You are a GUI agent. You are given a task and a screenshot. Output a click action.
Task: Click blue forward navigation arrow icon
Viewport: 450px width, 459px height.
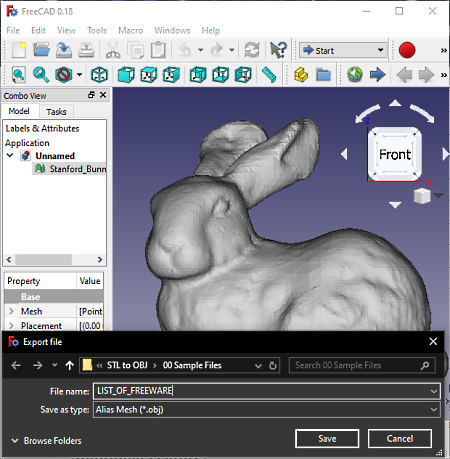[377, 75]
